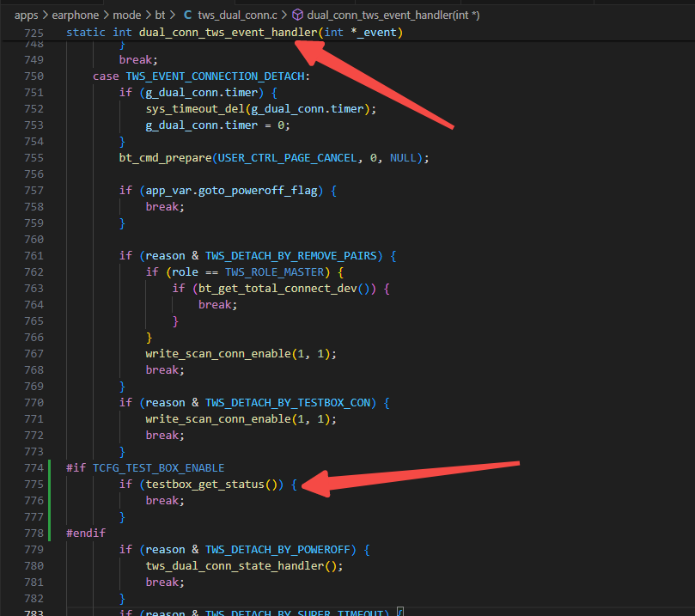The image size is (695, 616).
Task: Open the 'bt' breadcrumb folder
Action: click(x=160, y=15)
